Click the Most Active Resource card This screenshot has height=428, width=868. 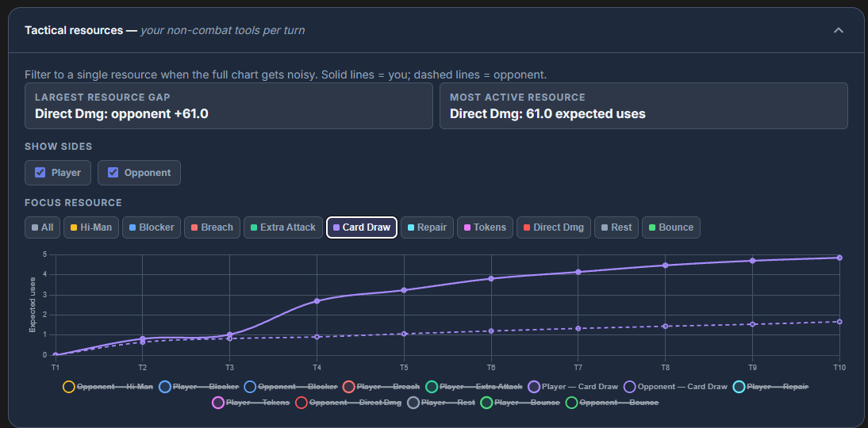point(643,105)
